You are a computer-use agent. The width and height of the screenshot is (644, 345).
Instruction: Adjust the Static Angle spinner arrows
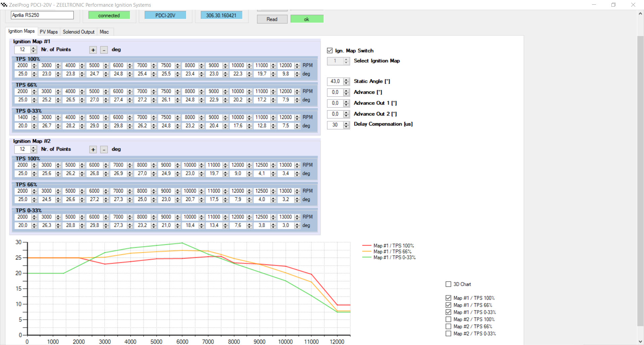pyautogui.click(x=346, y=81)
